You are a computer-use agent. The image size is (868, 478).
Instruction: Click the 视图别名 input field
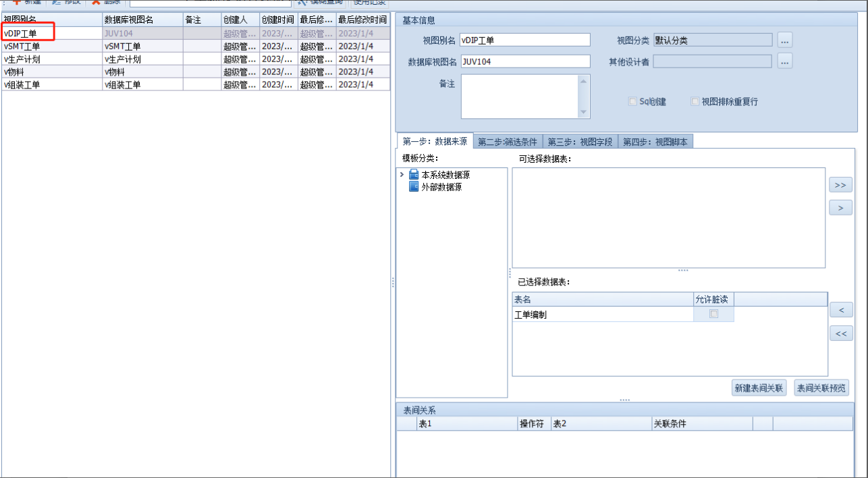coord(524,41)
